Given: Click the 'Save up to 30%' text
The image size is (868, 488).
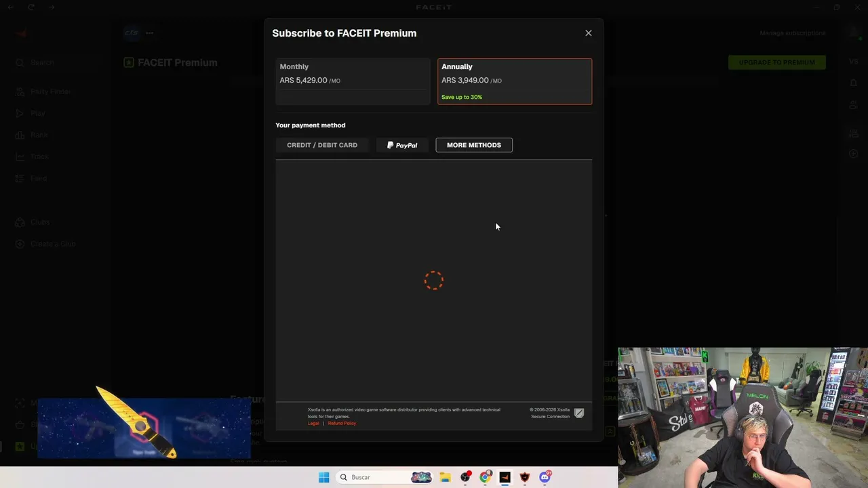Looking at the screenshot, I should pos(462,97).
